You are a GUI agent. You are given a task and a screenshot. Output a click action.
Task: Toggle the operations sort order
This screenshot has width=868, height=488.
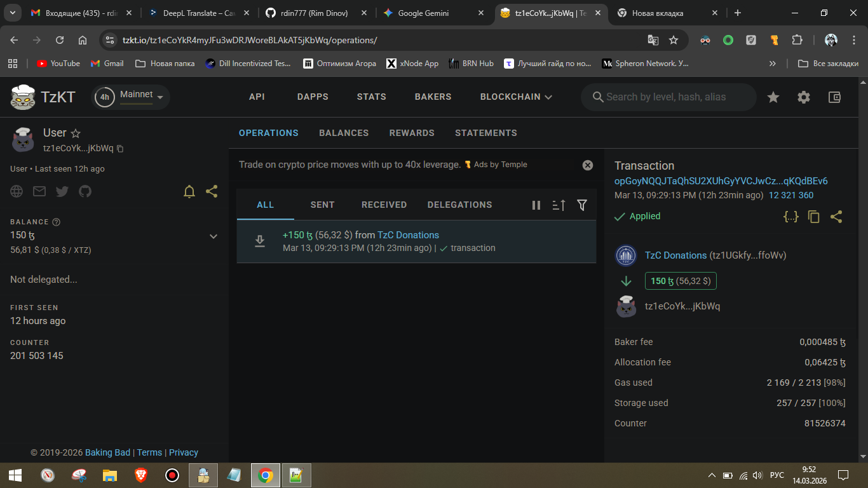tap(559, 205)
